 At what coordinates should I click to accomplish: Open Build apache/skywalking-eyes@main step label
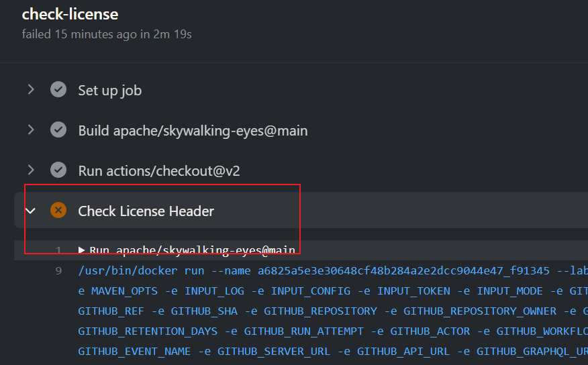(x=193, y=131)
